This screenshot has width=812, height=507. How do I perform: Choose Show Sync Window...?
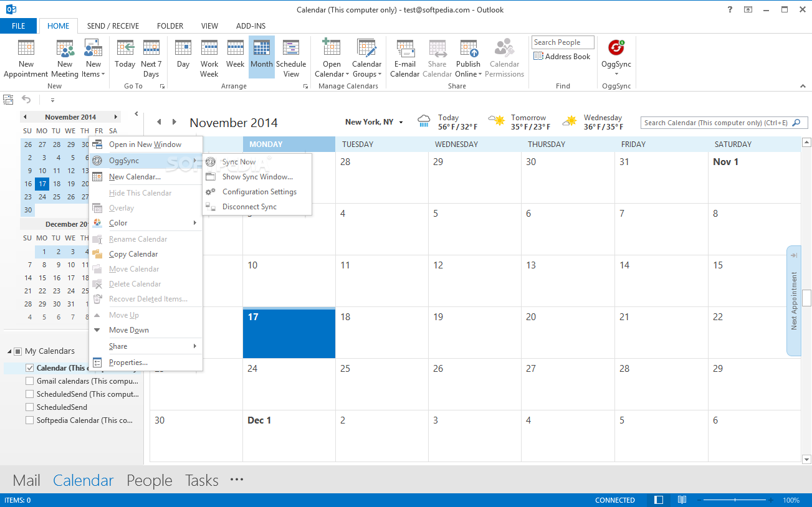(x=257, y=177)
